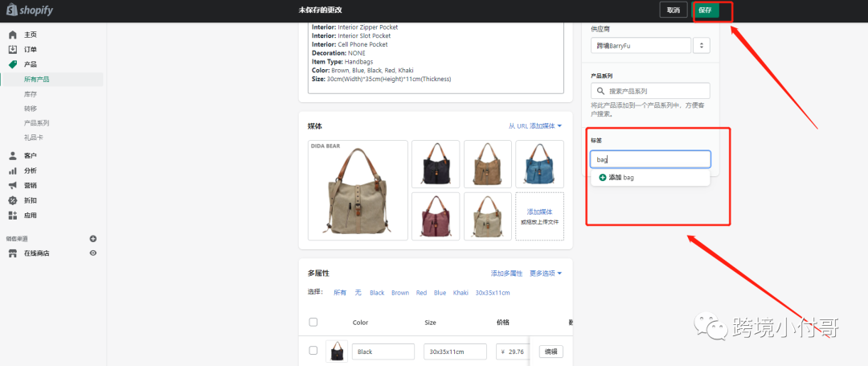Check the Black variant row checkbox
This screenshot has width=868, height=366.
(313, 351)
